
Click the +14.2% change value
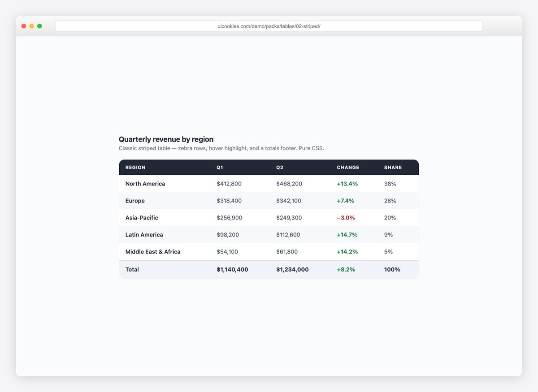(x=347, y=252)
